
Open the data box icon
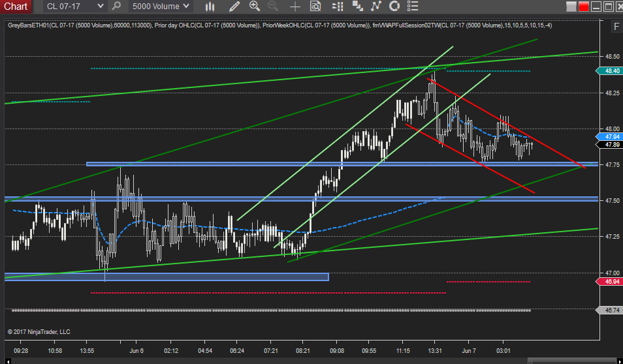click(x=315, y=6)
